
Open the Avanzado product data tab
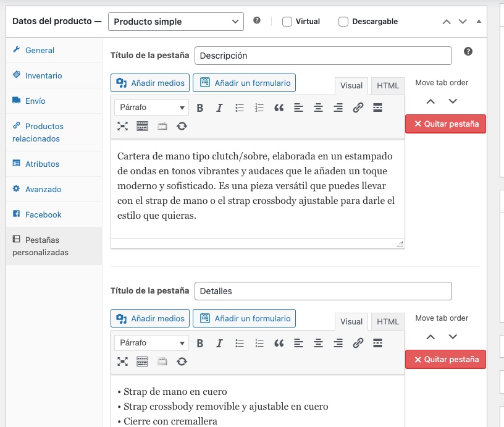(54, 189)
